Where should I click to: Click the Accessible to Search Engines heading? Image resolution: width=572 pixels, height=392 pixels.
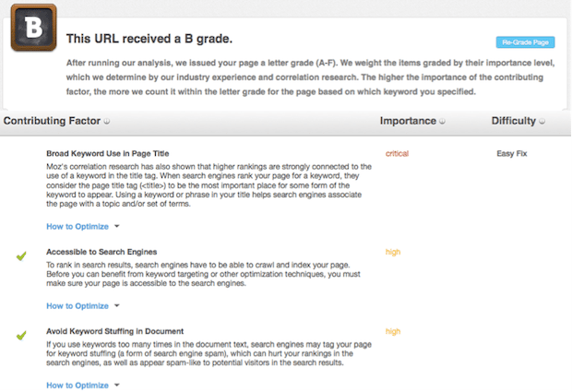101,252
